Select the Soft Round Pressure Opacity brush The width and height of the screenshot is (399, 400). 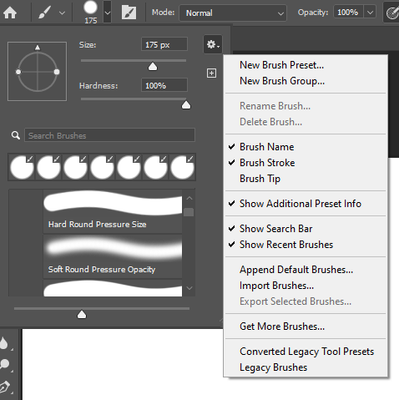coord(113,257)
